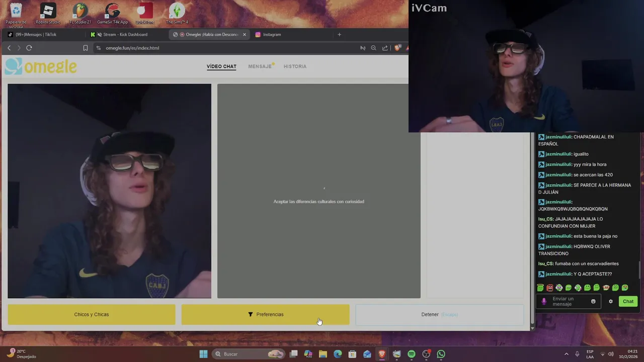Open File Explorer from taskbar
The width and height of the screenshot is (644, 362).
pos(323,354)
